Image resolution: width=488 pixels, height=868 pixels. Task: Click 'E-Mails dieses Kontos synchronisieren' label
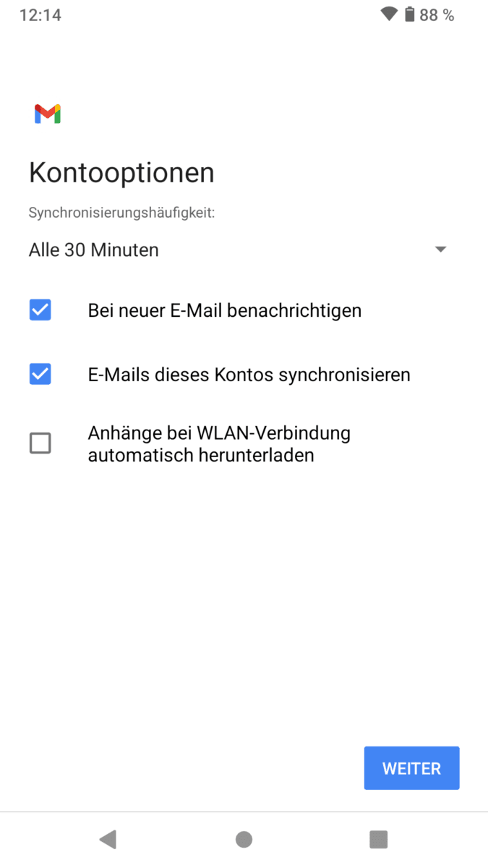click(x=249, y=375)
